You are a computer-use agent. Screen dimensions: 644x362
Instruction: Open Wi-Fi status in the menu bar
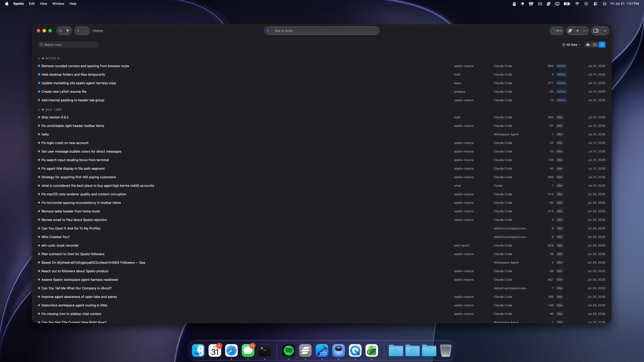click(x=577, y=3)
